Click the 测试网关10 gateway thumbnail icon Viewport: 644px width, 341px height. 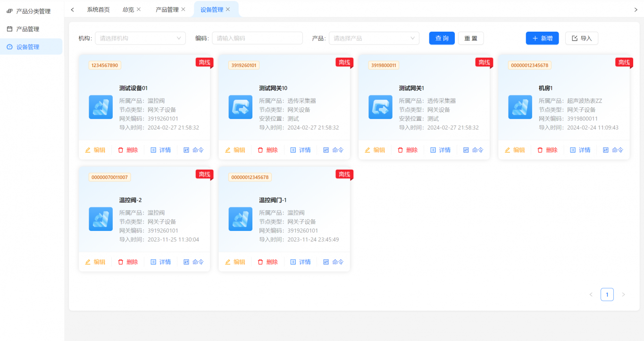coord(241,107)
